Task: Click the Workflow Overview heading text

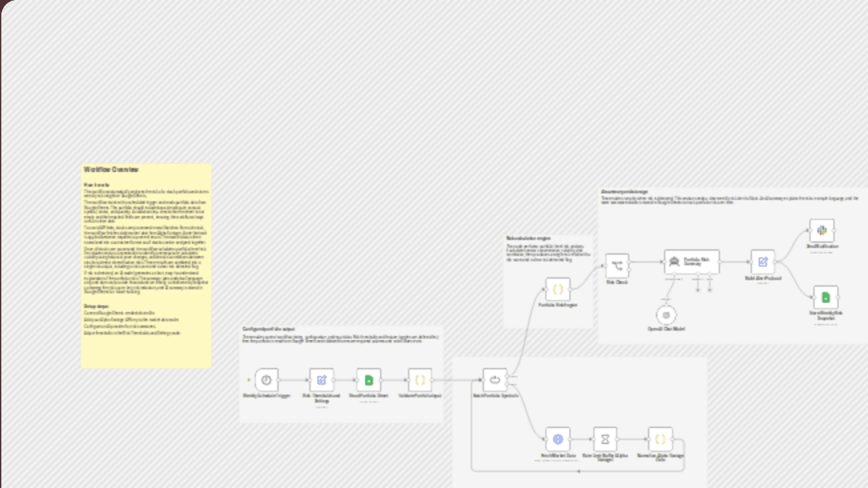Action: [x=111, y=170]
